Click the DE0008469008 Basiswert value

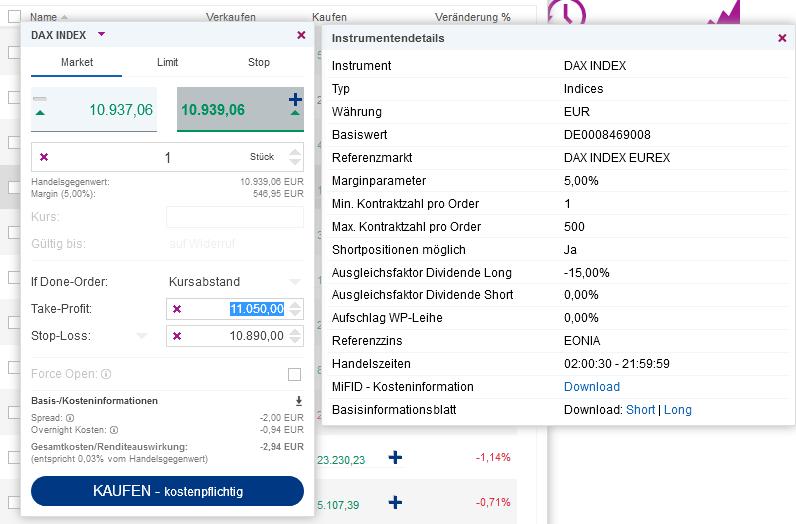(607, 135)
